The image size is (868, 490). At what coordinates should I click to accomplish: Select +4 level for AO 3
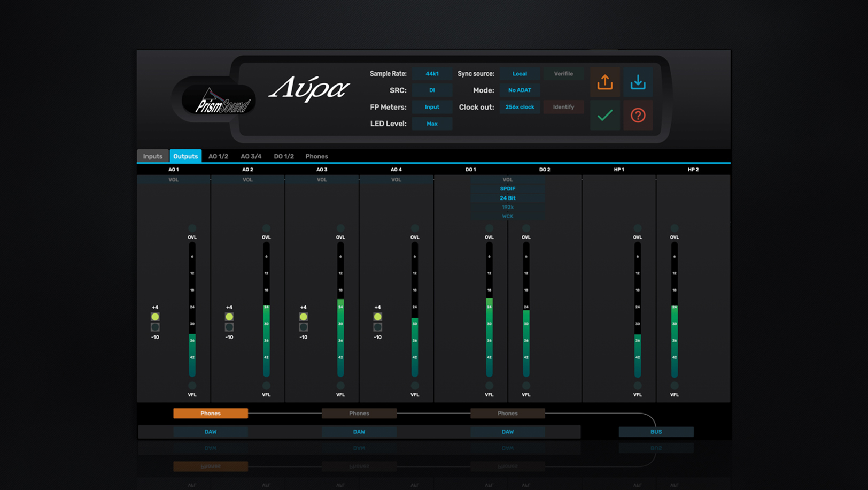click(304, 317)
